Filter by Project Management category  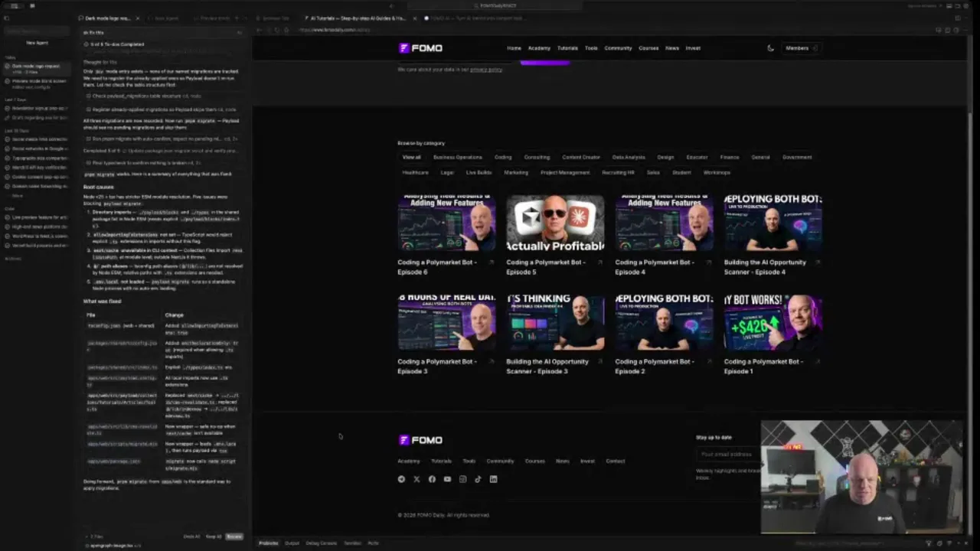tap(565, 172)
